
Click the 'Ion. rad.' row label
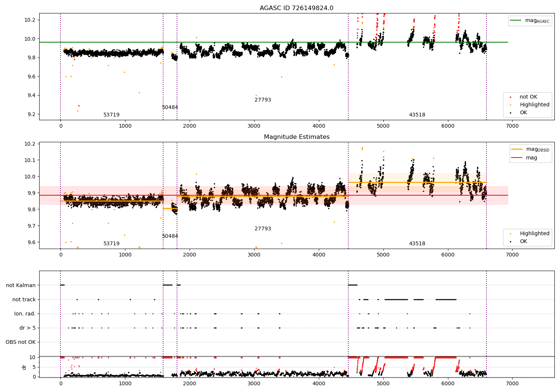pos(25,314)
